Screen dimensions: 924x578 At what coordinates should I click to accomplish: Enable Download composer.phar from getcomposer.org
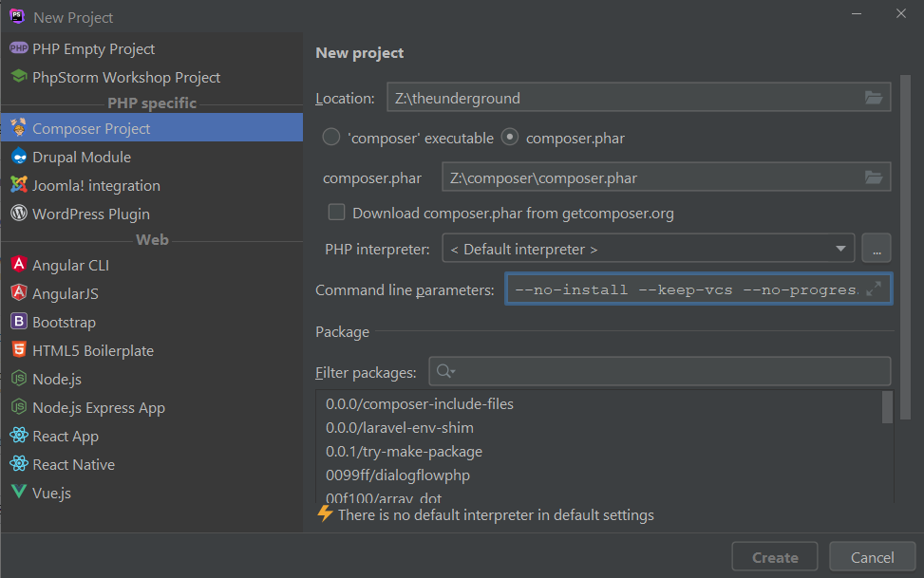coord(336,212)
